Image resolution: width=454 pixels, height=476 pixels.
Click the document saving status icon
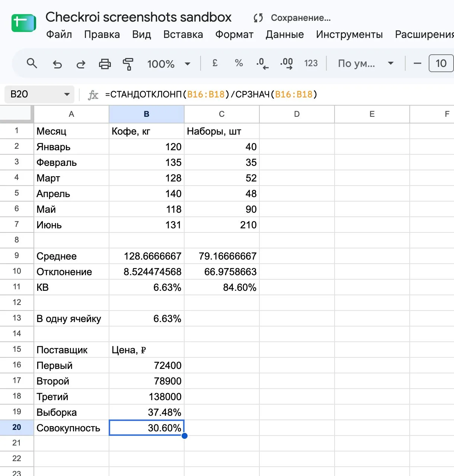click(258, 18)
